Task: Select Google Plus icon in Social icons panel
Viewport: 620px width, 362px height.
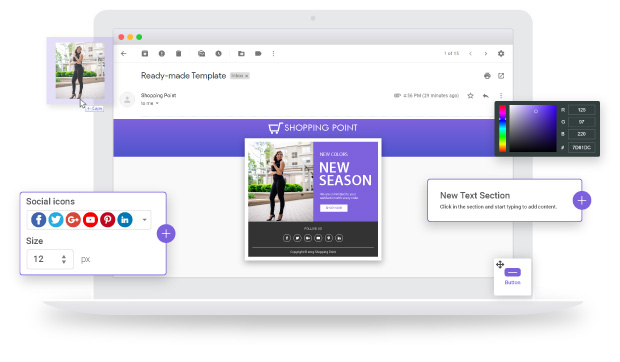Action: click(x=73, y=219)
